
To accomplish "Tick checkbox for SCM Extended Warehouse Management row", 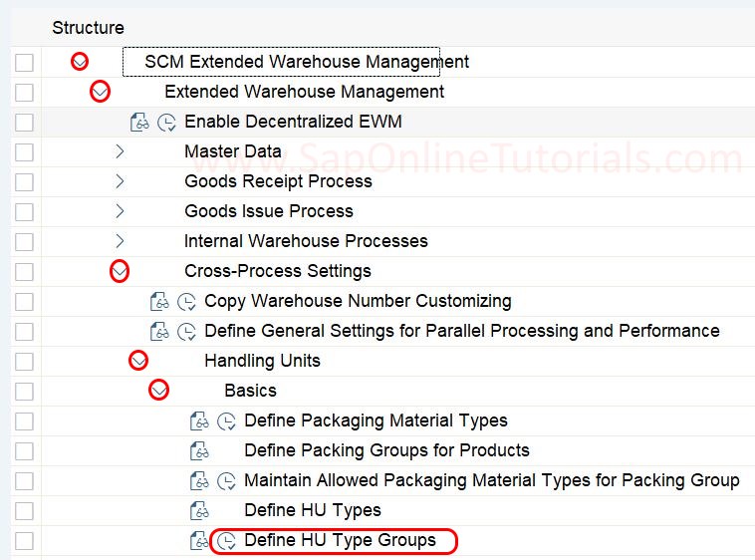I will click(24, 62).
